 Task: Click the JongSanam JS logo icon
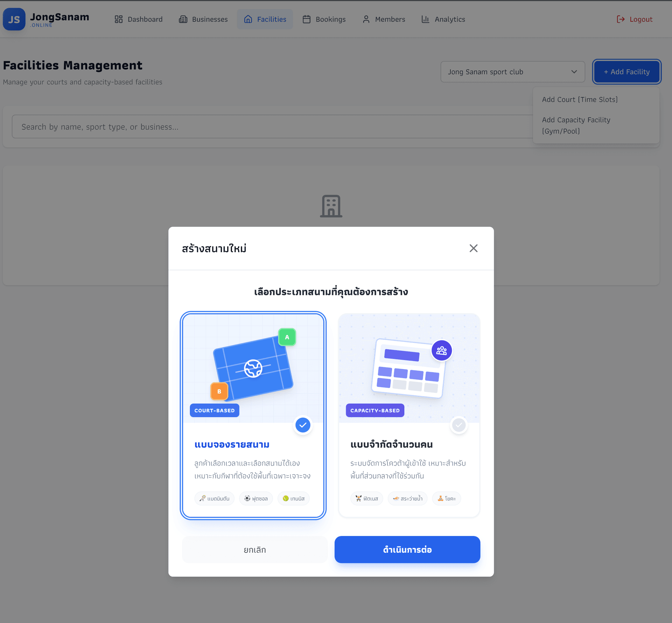14,19
